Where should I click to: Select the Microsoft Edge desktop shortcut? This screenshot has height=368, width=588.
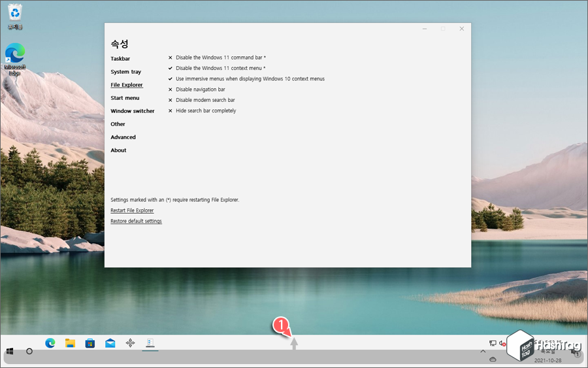click(15, 59)
